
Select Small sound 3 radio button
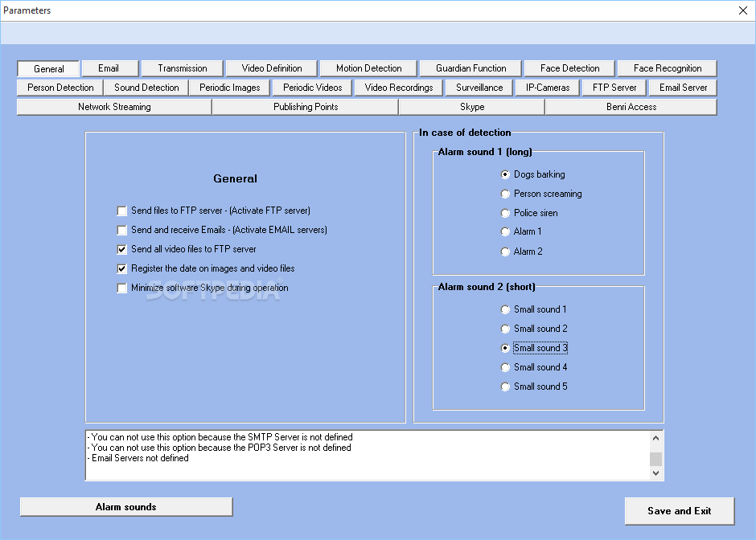point(505,348)
